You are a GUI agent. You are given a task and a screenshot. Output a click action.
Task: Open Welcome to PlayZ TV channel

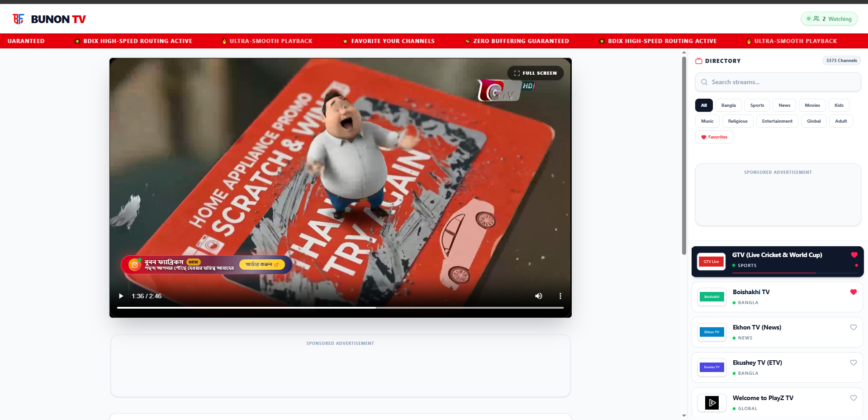777,403
